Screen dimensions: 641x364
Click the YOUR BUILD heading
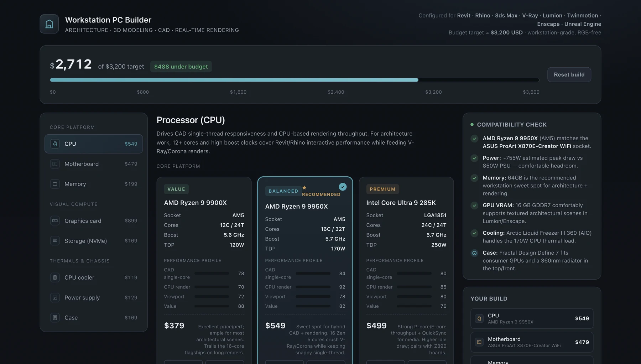click(x=489, y=299)
